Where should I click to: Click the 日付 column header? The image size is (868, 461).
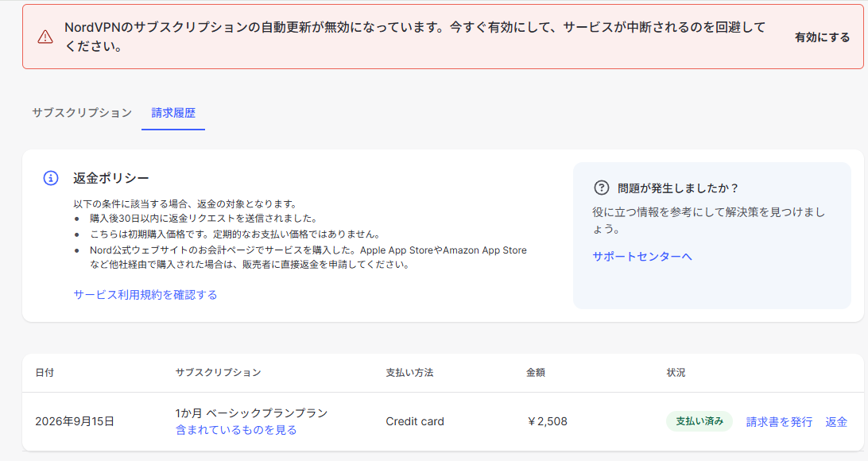click(45, 373)
